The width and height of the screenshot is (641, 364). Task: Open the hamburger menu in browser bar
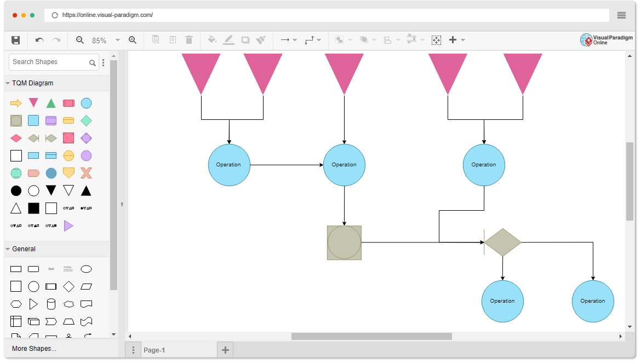621,15
